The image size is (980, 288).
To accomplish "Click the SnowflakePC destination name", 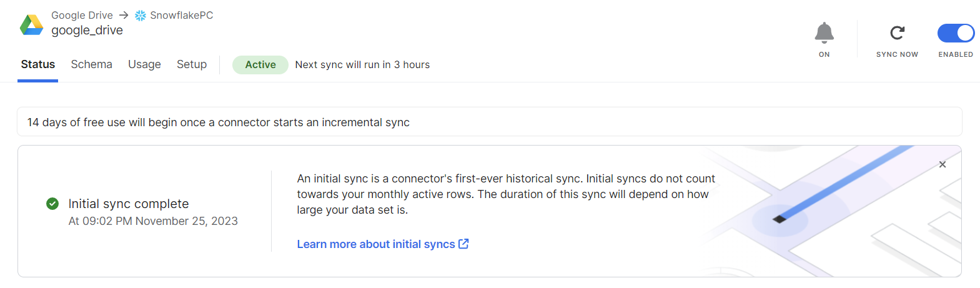I will [x=181, y=15].
